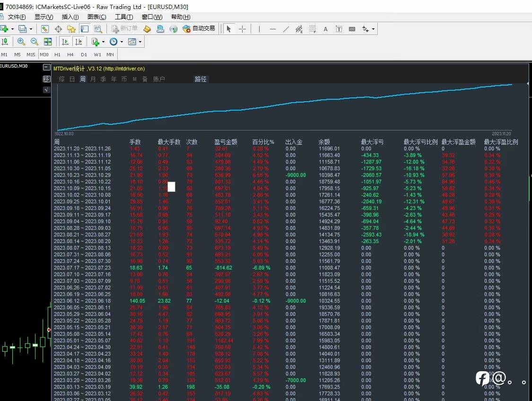Click the 路径 path button

201,79
